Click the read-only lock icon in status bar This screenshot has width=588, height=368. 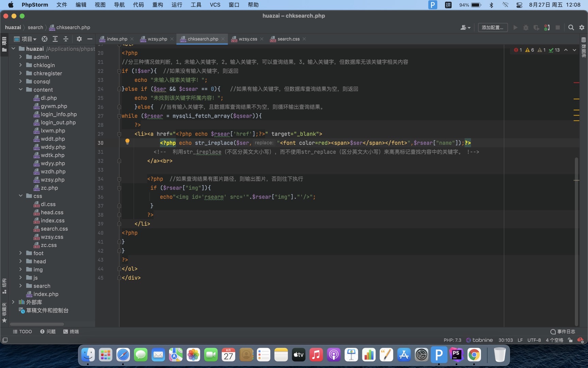coord(570,340)
